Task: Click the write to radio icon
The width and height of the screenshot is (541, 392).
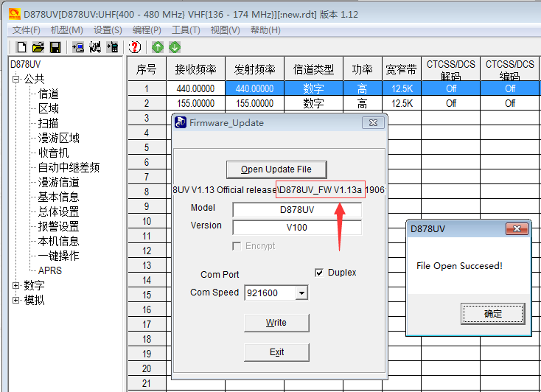Action: pyautogui.click(x=112, y=47)
